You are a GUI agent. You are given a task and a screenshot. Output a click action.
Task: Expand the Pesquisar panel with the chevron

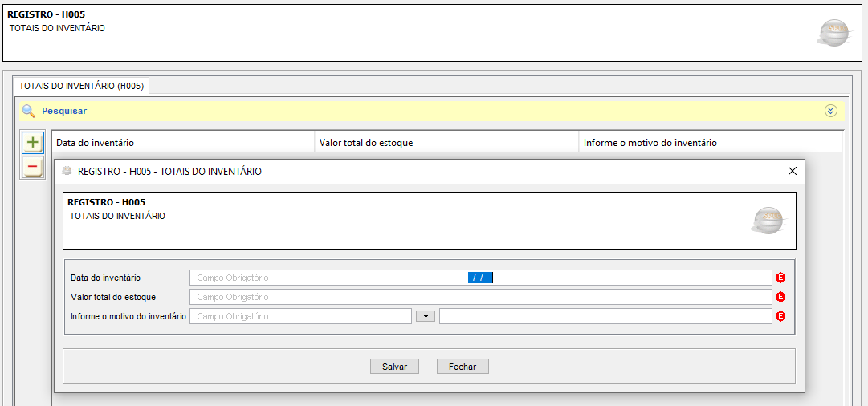tap(831, 111)
